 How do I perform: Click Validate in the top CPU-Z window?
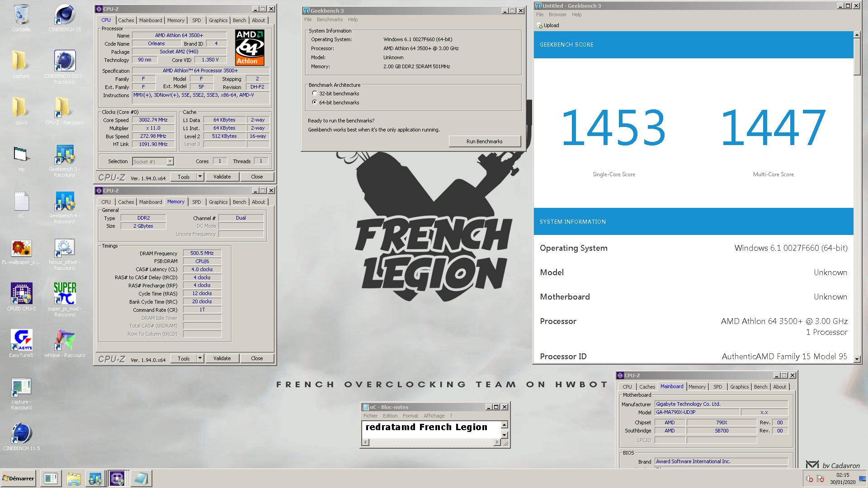[222, 177]
